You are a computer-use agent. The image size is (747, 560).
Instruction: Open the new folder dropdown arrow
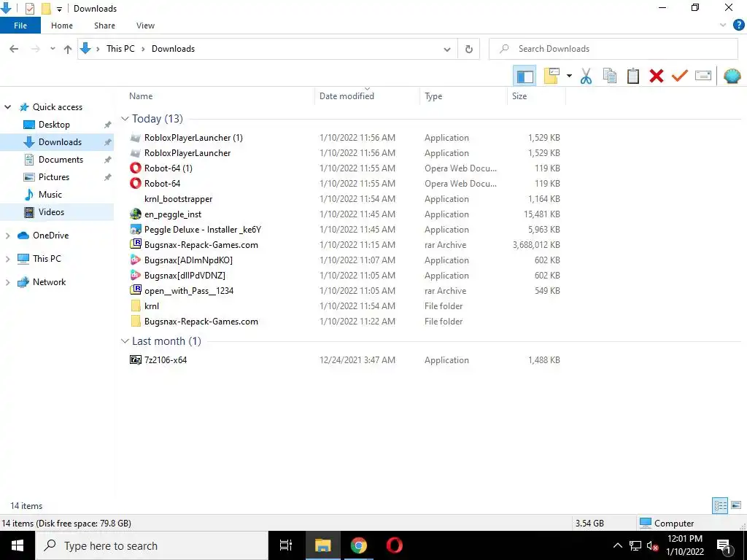569,76
